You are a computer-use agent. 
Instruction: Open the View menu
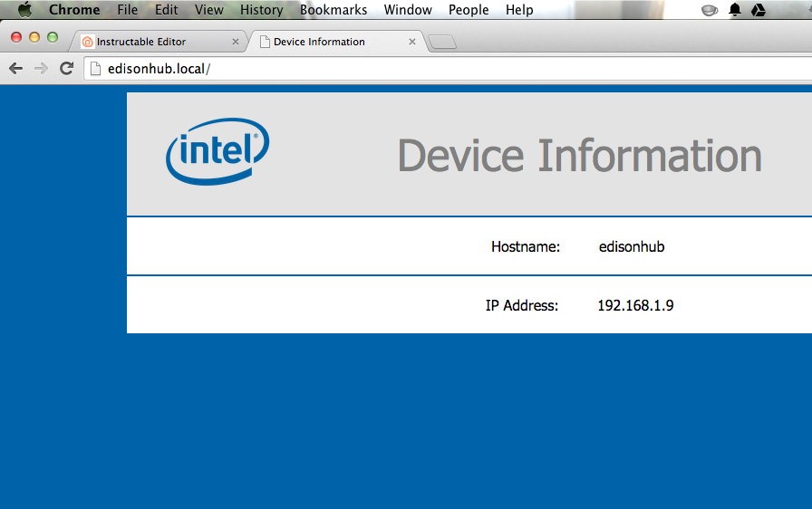(x=209, y=10)
